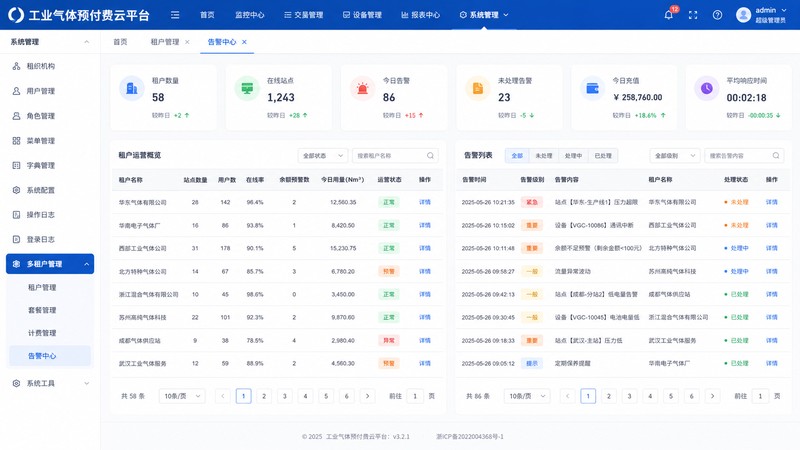This screenshot has height=450, width=800.
Task: Go to 首页 in top navigation
Action: [x=207, y=15]
